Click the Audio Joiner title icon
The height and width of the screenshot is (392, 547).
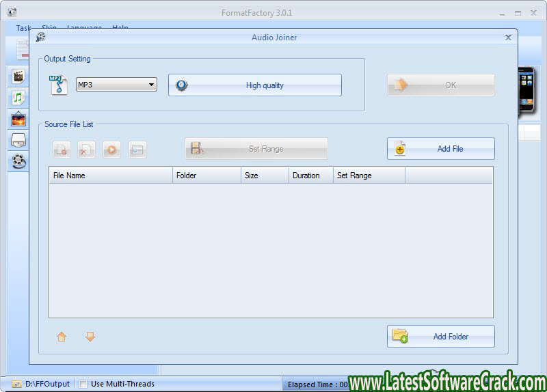[x=41, y=37]
